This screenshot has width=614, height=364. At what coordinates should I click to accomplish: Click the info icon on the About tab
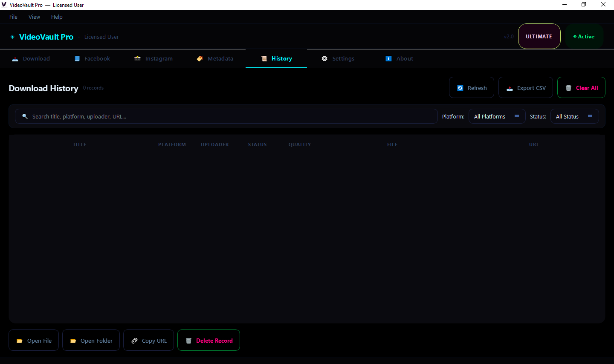[388, 59]
